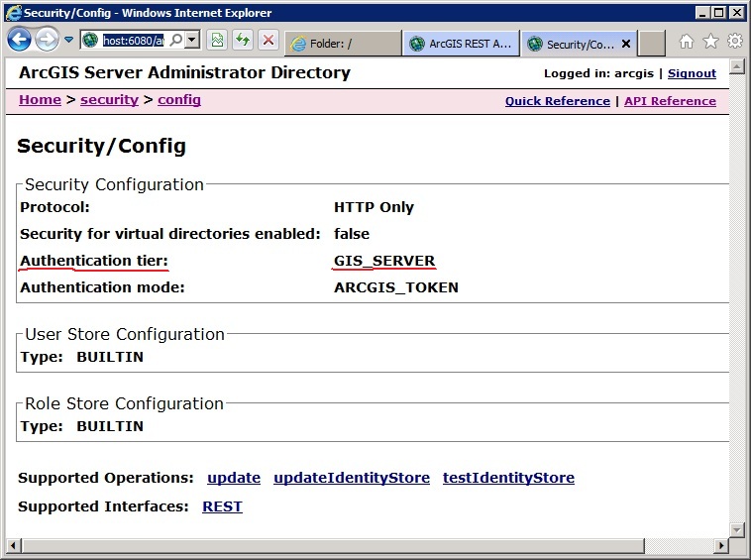Click the Signout link
The width and height of the screenshot is (751, 560).
(x=692, y=73)
